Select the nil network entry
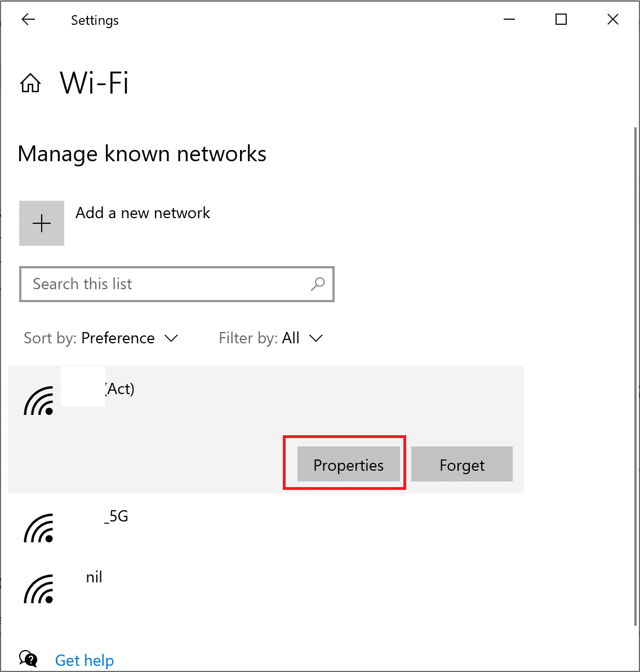 click(x=169, y=589)
